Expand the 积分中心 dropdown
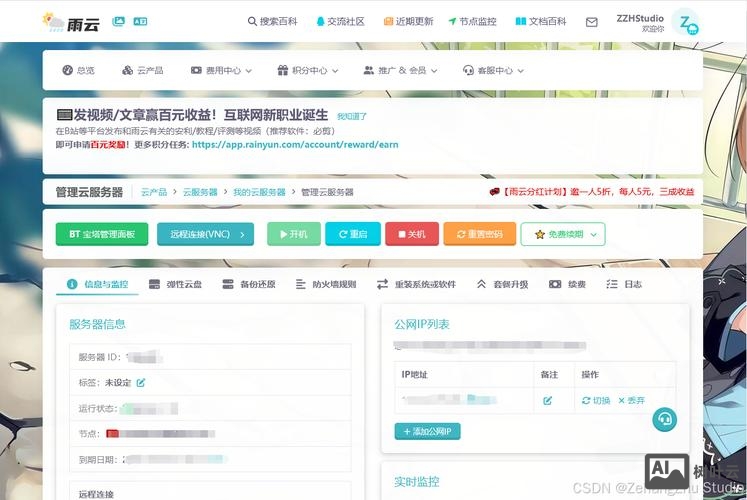747x500 pixels. [308, 70]
